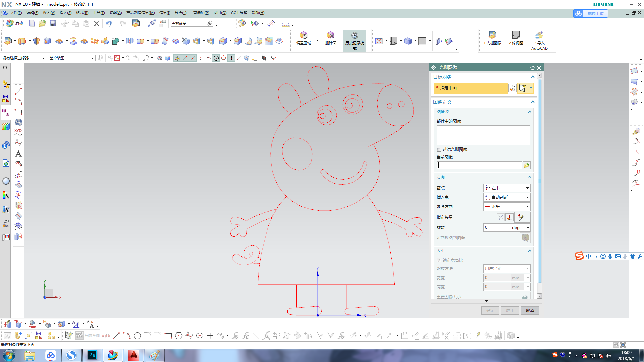
Task: Toggle reverse vector direction button in 指定矢量
Action: click(500, 217)
